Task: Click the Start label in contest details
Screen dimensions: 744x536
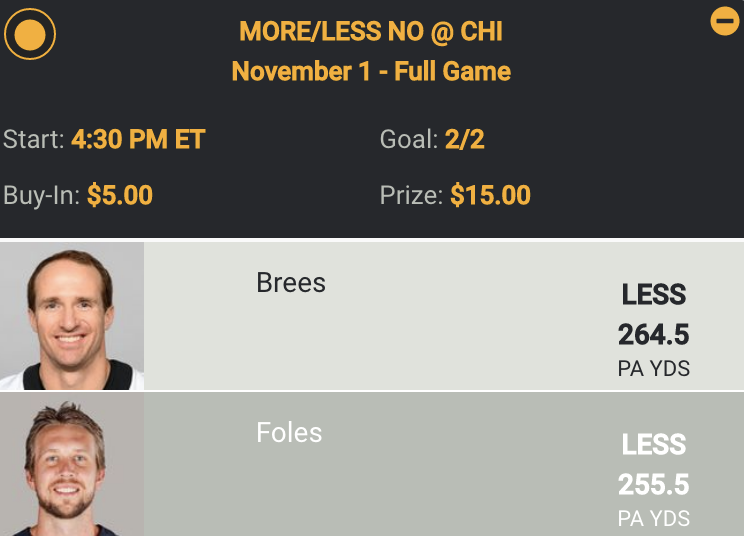Action: coord(34,139)
